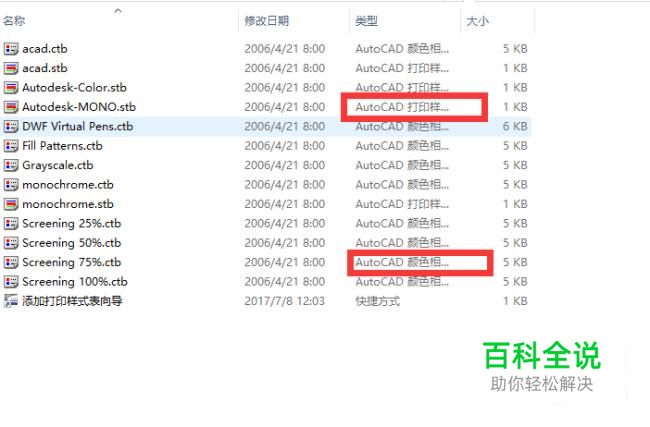Select the file name acad.ctb
650x427 pixels.
(45, 49)
